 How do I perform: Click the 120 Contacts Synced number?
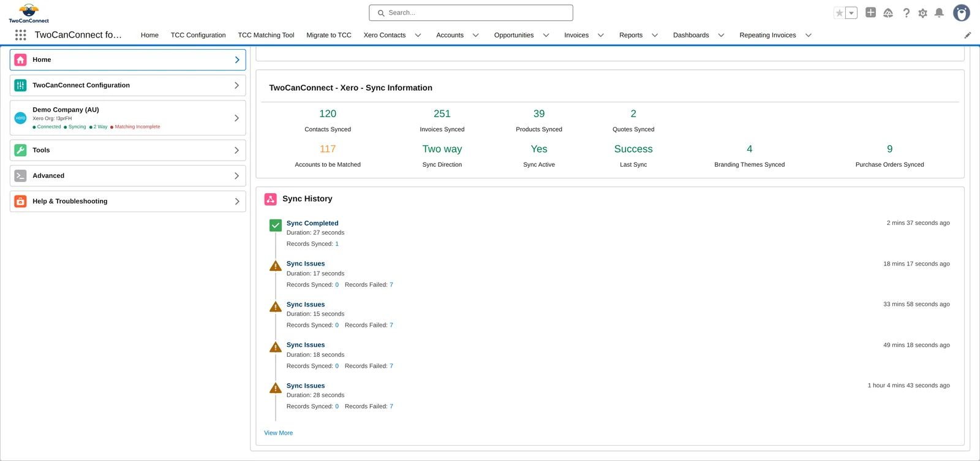328,113
